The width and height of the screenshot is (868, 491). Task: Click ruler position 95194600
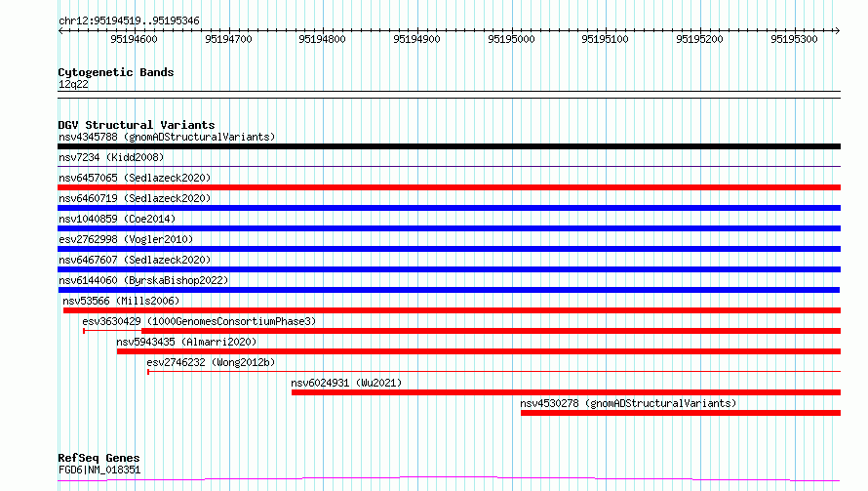pyautogui.click(x=134, y=39)
